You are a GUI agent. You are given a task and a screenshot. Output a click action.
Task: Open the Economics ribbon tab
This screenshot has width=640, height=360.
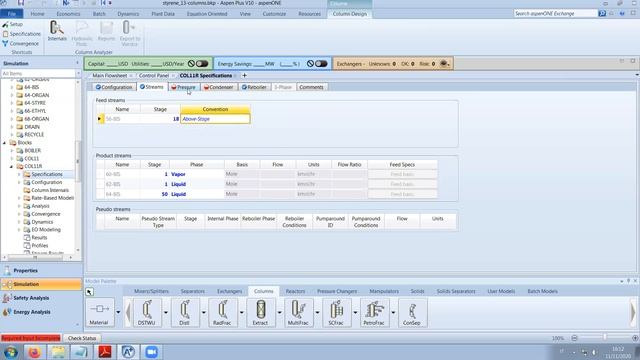68,14
